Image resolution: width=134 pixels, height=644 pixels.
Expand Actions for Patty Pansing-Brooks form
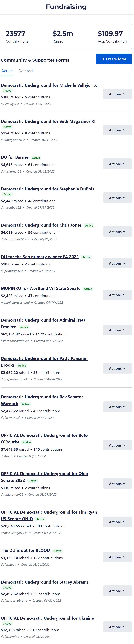[117, 368]
